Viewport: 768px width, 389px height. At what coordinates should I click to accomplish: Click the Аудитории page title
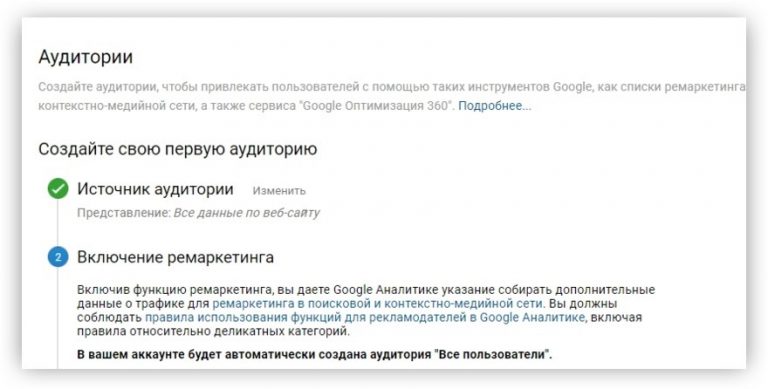point(86,57)
